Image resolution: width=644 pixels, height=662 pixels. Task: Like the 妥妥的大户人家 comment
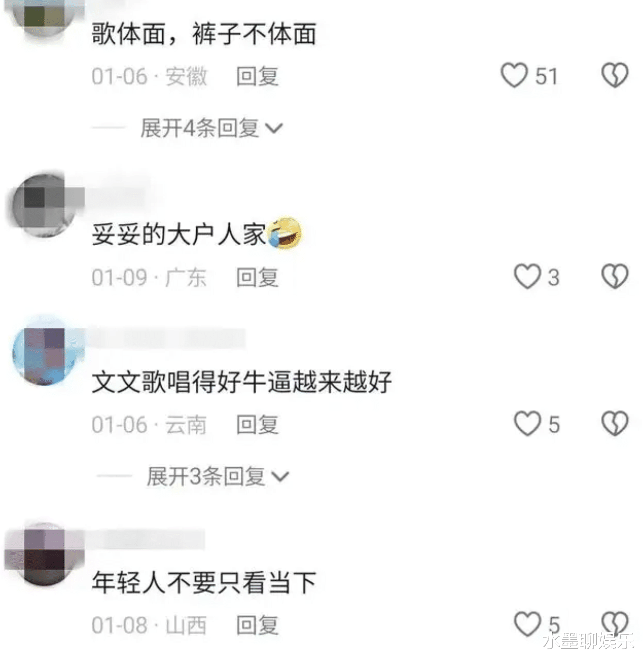point(527,276)
